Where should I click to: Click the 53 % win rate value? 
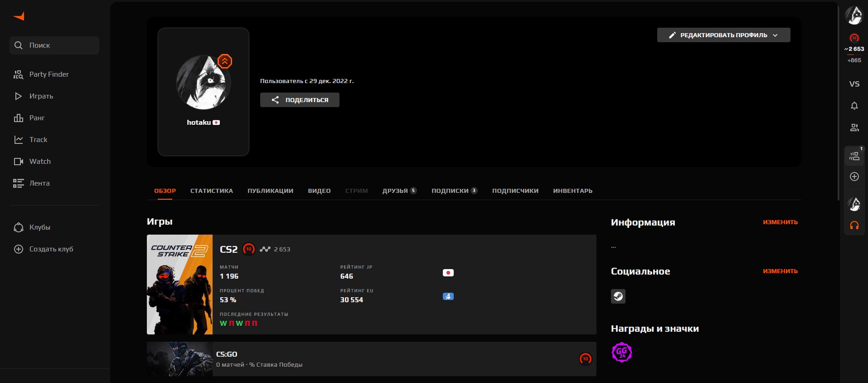pos(228,300)
